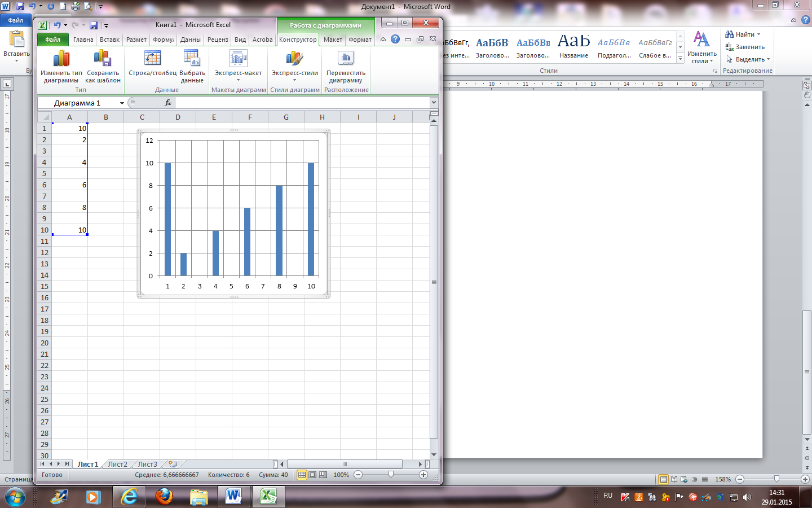This screenshot has height=508, width=812.
Task: Click the Excel Select All corner button
Action: pyautogui.click(x=45, y=117)
